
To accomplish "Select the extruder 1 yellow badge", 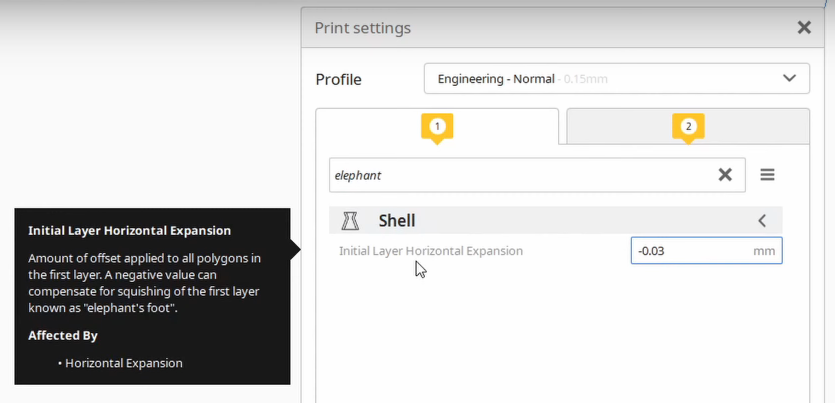I will tap(437, 128).
